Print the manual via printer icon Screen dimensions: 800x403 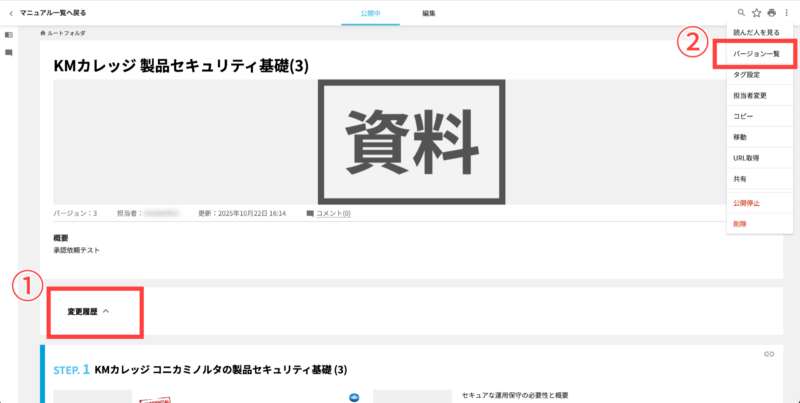point(771,13)
